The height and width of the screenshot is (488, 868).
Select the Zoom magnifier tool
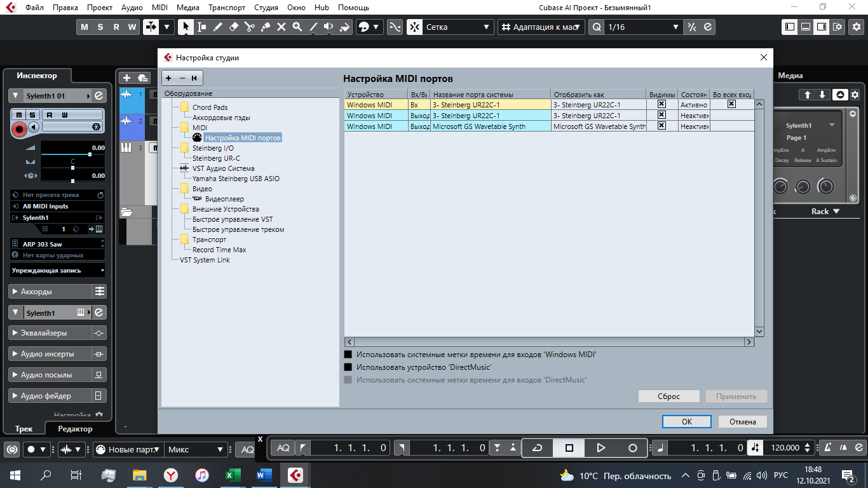click(x=297, y=27)
